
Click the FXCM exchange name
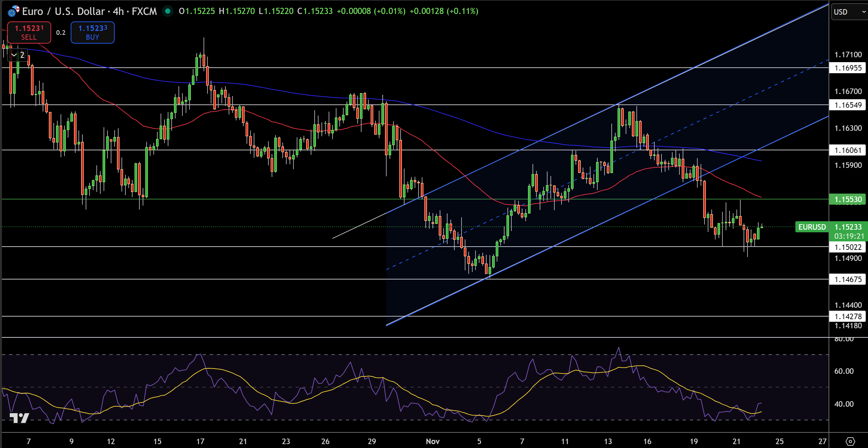(x=145, y=11)
